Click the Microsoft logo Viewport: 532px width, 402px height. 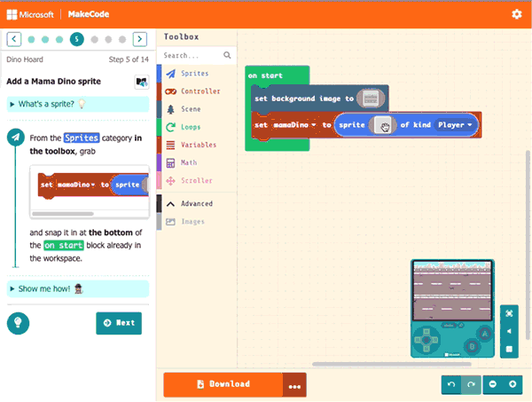[30, 14]
